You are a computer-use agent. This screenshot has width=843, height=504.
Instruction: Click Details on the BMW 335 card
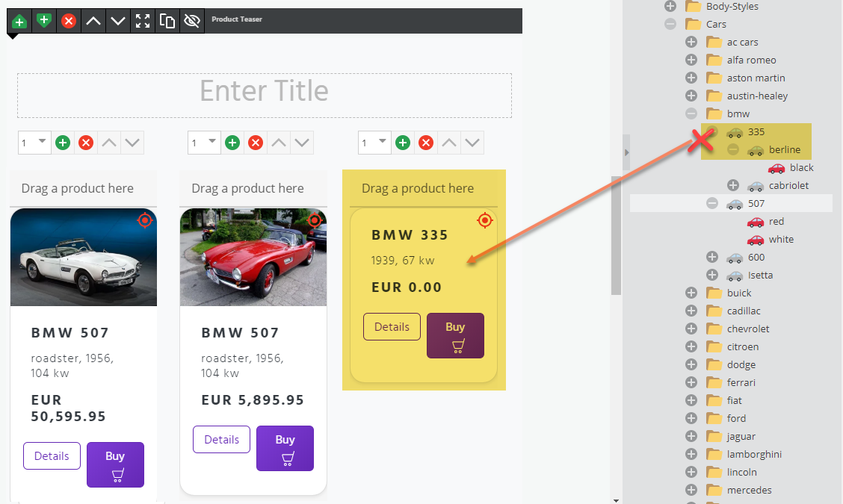pyautogui.click(x=392, y=327)
